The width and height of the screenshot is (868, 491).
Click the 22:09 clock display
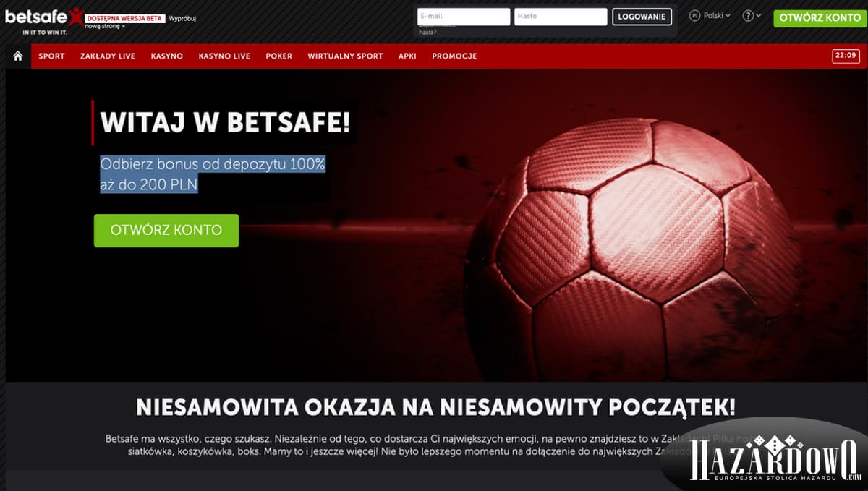point(846,56)
